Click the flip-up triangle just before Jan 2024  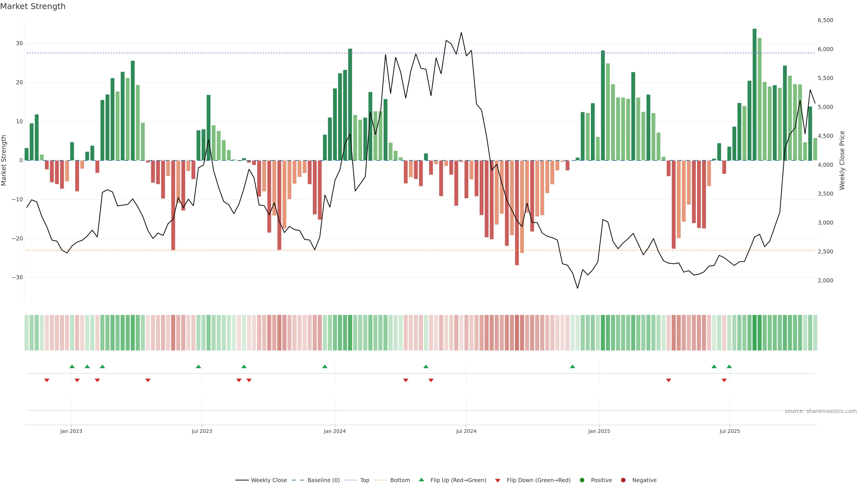click(325, 366)
